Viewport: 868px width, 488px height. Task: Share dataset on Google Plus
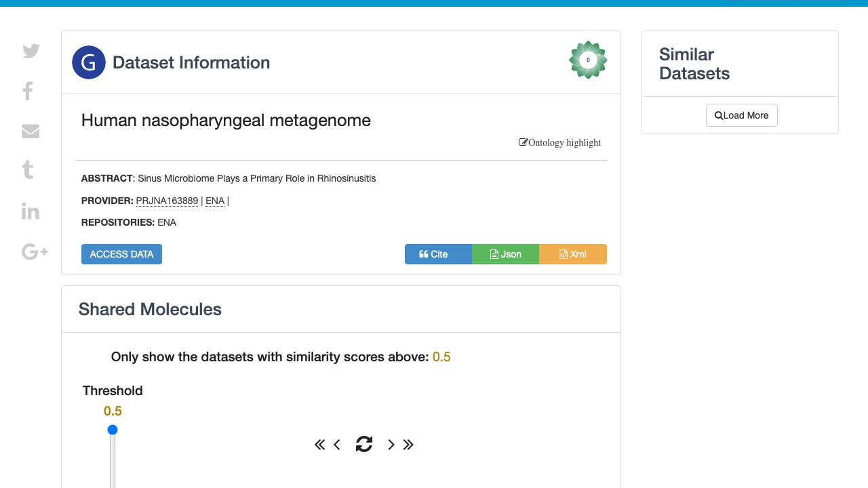pos(35,252)
